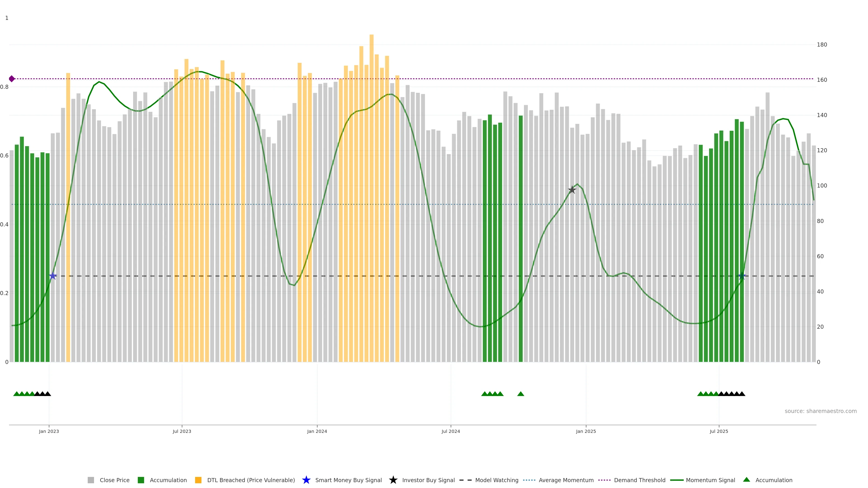
Task: Toggle the Model Watching legend entry
Action: 496,480
